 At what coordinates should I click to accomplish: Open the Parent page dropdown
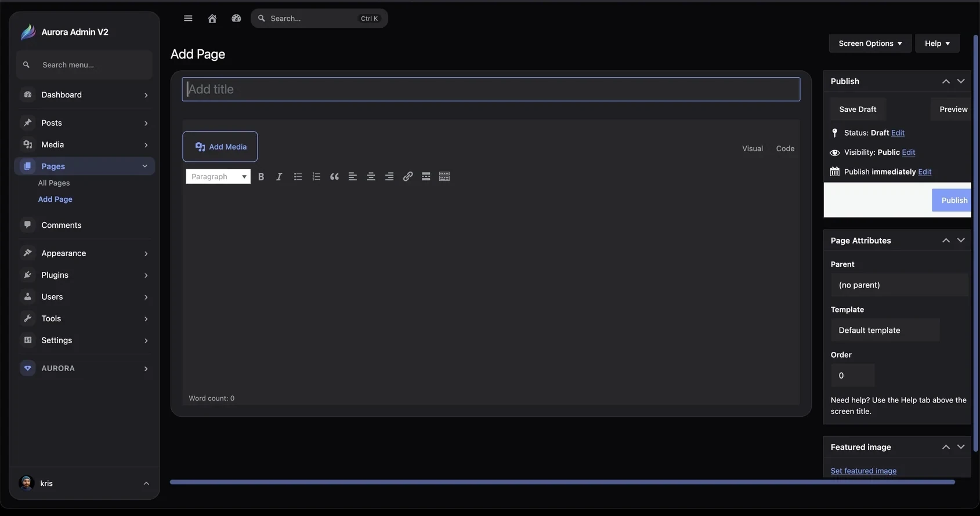point(900,285)
